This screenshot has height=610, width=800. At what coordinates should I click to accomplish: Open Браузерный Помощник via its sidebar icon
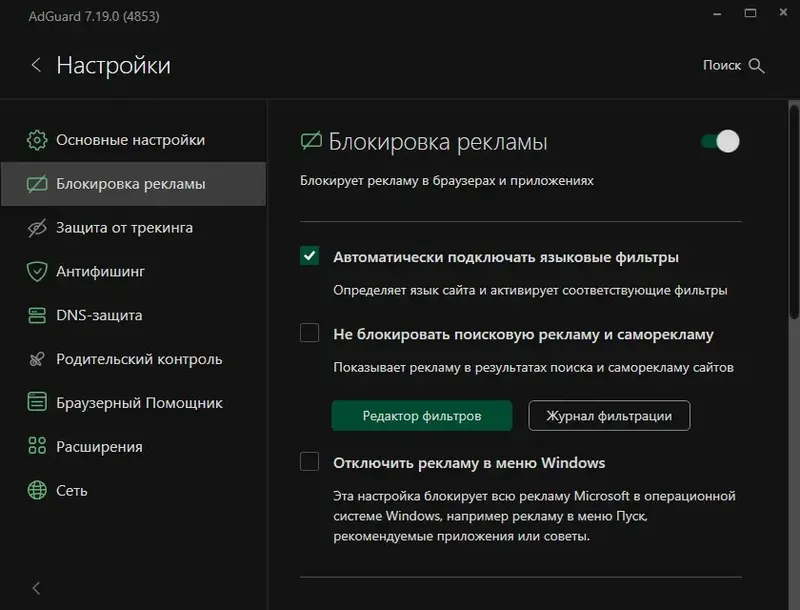click(38, 402)
